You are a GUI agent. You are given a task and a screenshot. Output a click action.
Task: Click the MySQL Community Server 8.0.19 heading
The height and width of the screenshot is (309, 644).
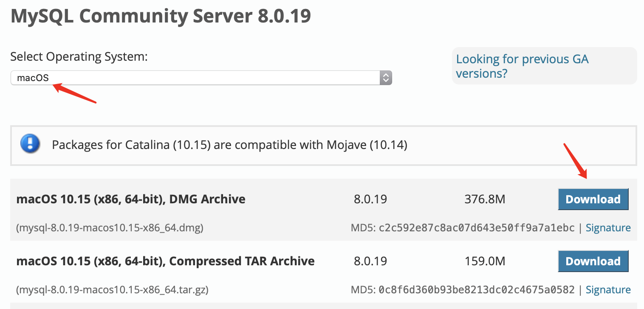click(161, 16)
